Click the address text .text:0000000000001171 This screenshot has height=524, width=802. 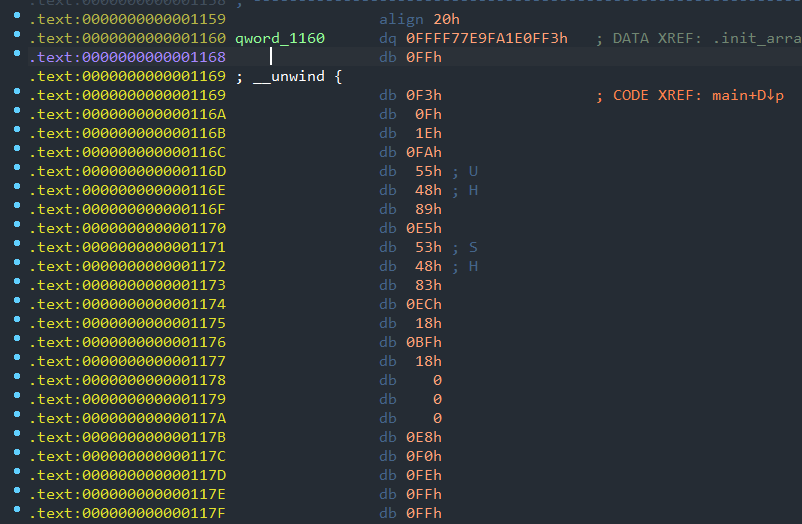(127, 247)
